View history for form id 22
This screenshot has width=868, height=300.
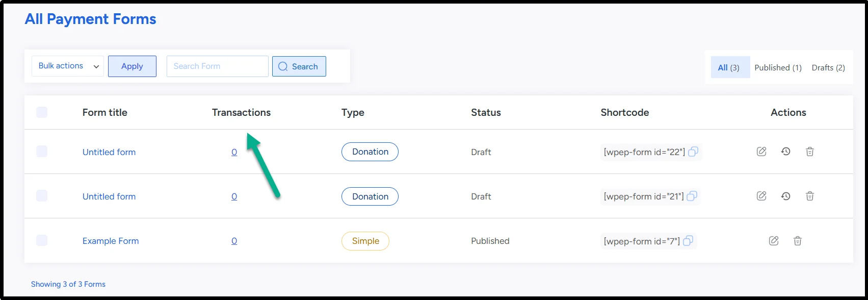786,152
